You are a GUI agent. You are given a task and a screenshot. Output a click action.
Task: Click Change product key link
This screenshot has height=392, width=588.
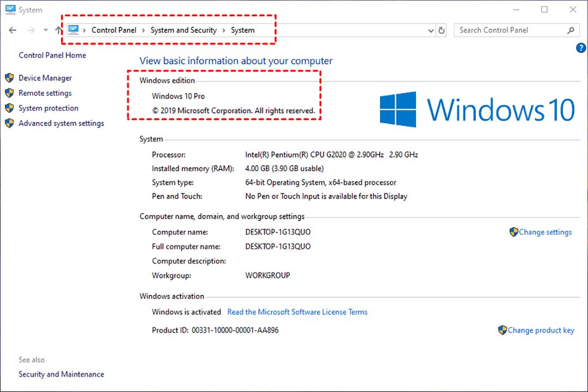pos(541,330)
